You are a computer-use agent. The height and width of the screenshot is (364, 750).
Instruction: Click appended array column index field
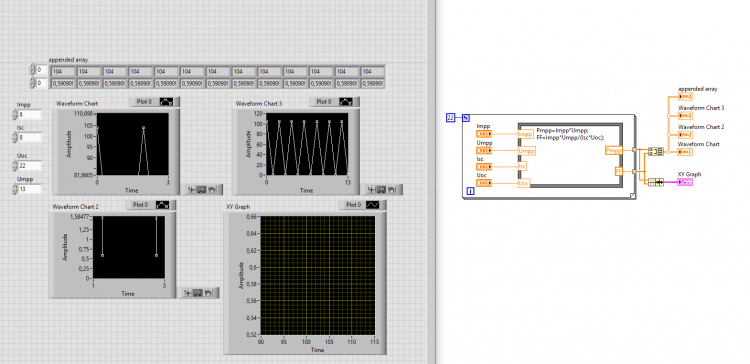point(42,83)
